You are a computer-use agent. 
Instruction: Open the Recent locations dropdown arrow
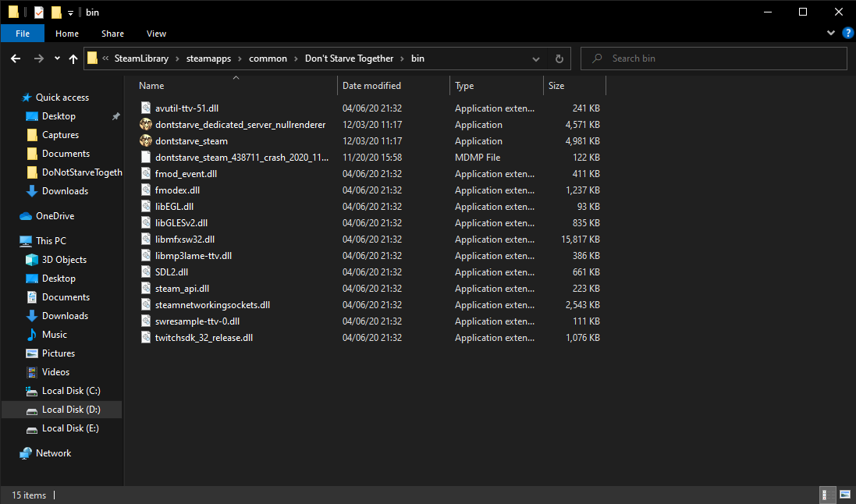click(x=57, y=59)
